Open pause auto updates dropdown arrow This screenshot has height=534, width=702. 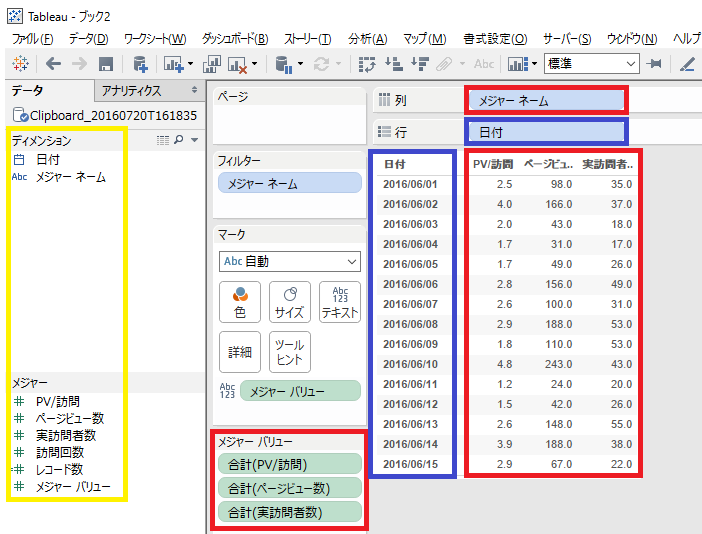pos(300,64)
